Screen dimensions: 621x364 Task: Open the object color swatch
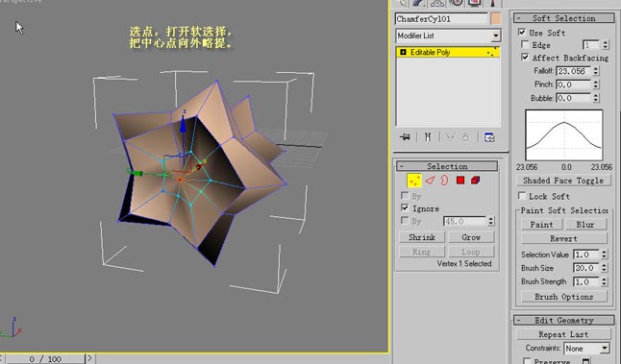495,18
